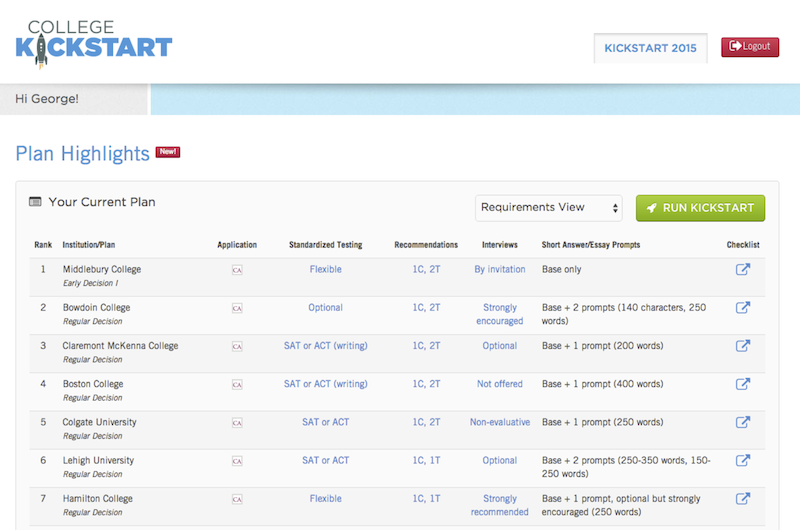Image resolution: width=800 pixels, height=530 pixels.
Task: Open the checklist icon for Middlebury College
Action: [x=743, y=269]
